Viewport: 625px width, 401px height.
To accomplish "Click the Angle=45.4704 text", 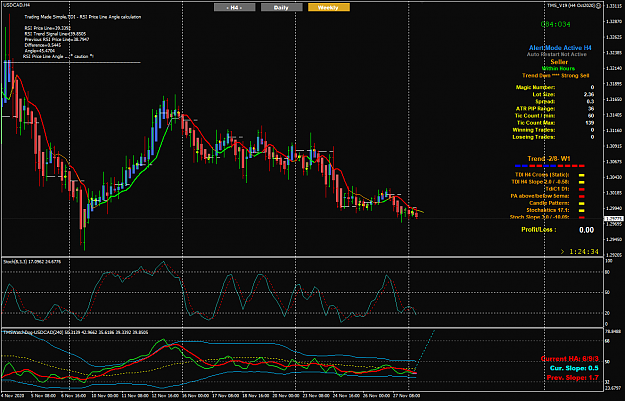I will [x=39, y=51].
